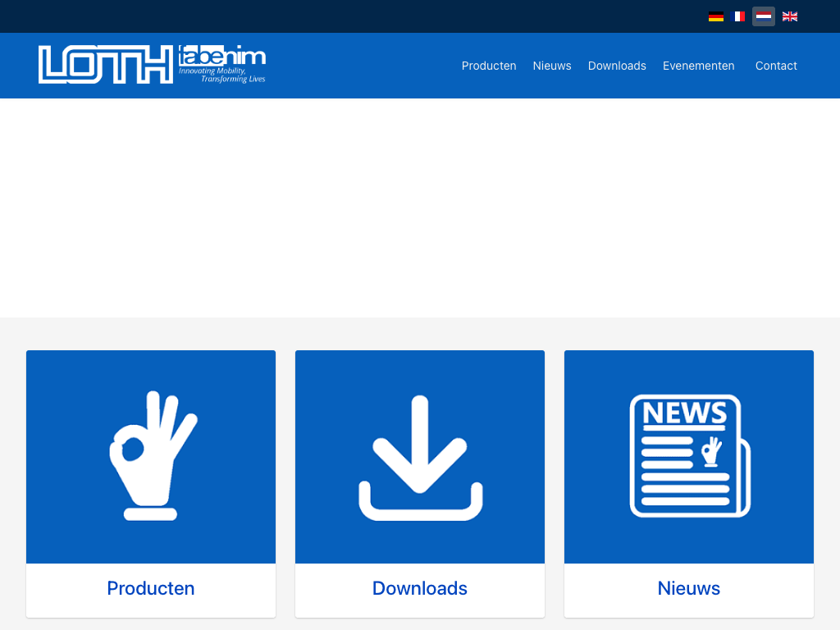Click the OK hand gesture icon
The height and width of the screenshot is (630, 840).
[x=151, y=456]
